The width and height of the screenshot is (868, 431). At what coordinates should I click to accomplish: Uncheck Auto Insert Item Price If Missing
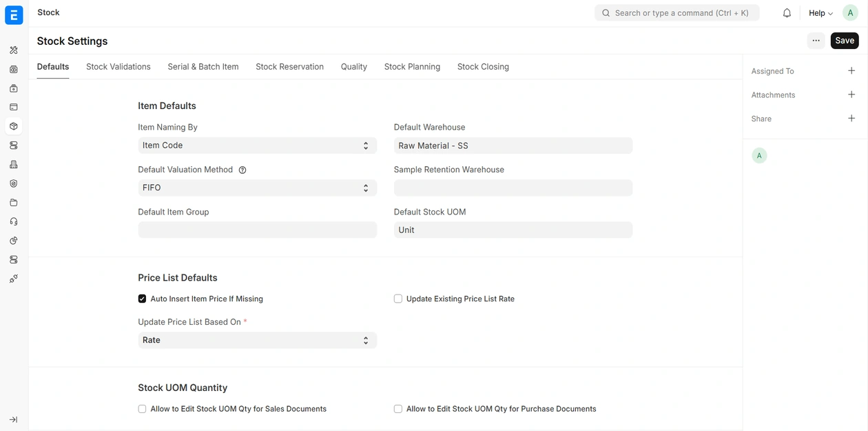click(x=142, y=299)
